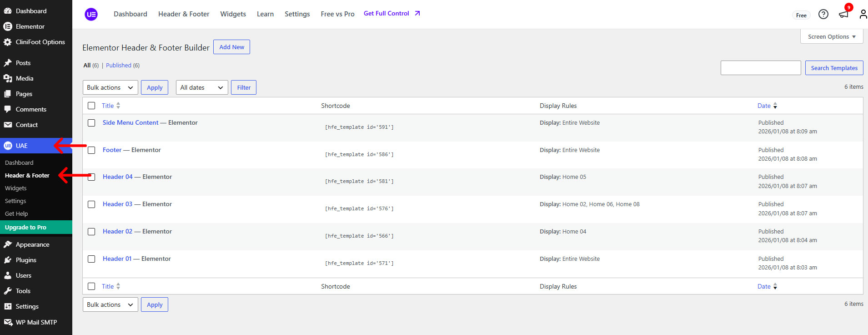Open Widgets in top navigation

pos(233,14)
